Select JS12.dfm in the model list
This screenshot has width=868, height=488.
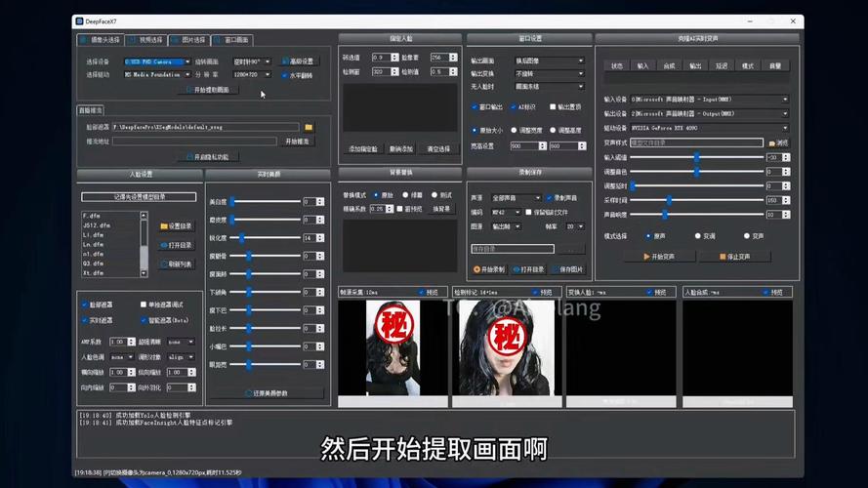tap(97, 225)
